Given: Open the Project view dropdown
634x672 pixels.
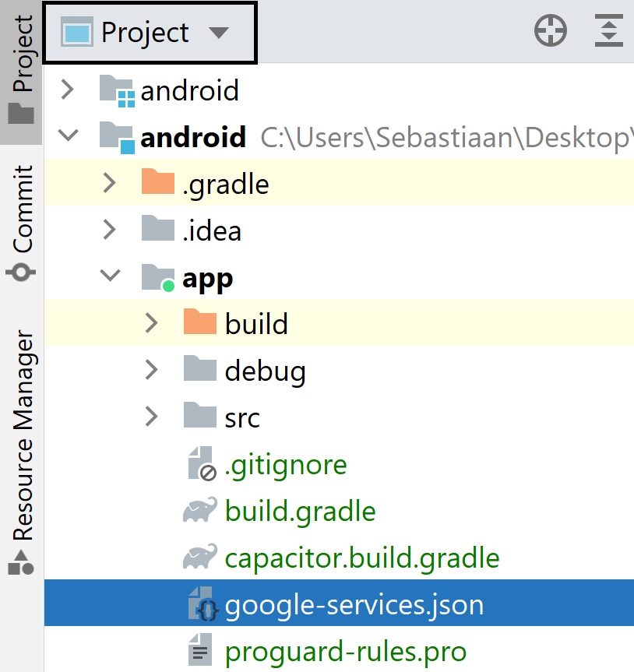Looking at the screenshot, I should [220, 32].
